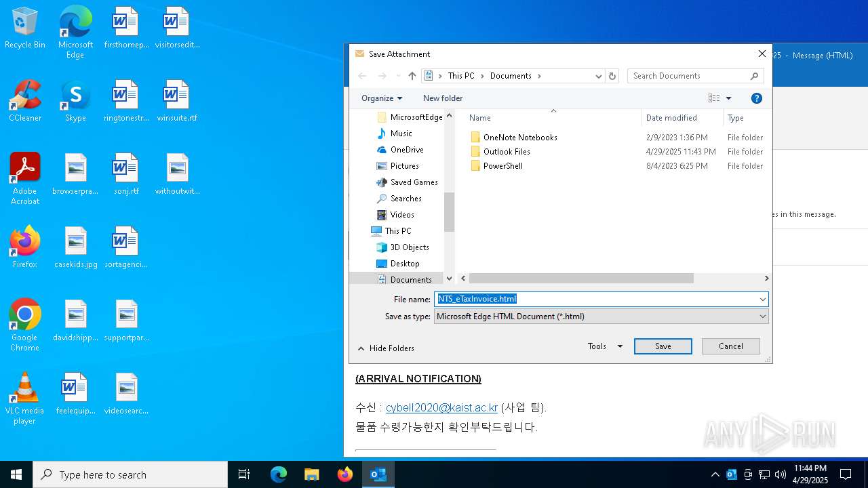Select the davidshipp... image file on desktop
Image resolution: width=868 pixels, height=488 pixels.
76,321
